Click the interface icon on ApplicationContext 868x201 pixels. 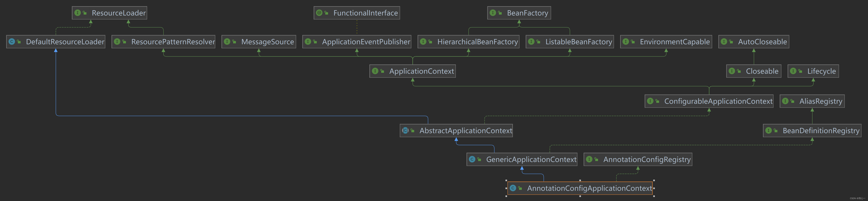375,71
